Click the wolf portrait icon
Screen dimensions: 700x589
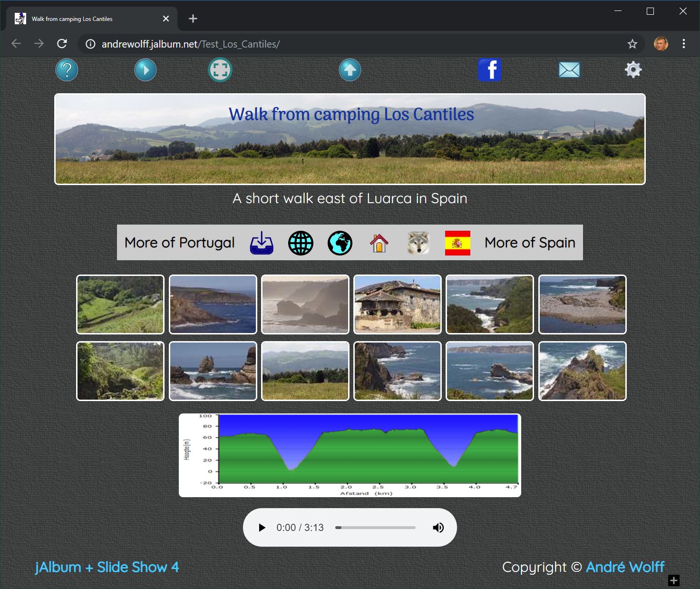click(418, 243)
